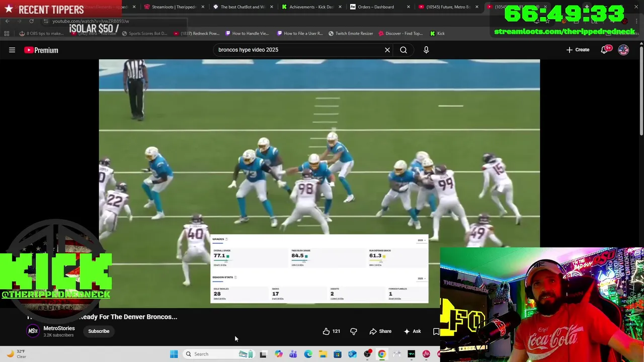Like the video with thumbs up
This screenshot has height=362, width=644.
click(331, 331)
